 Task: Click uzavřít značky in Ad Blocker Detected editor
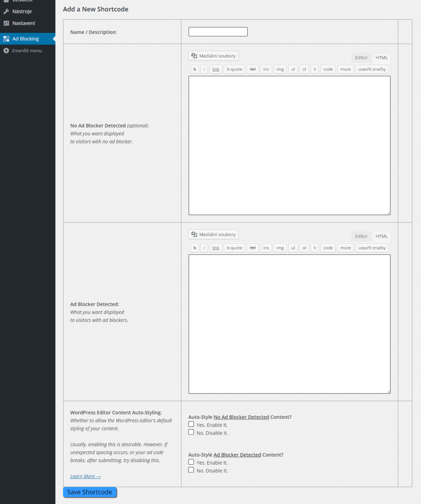tap(372, 248)
